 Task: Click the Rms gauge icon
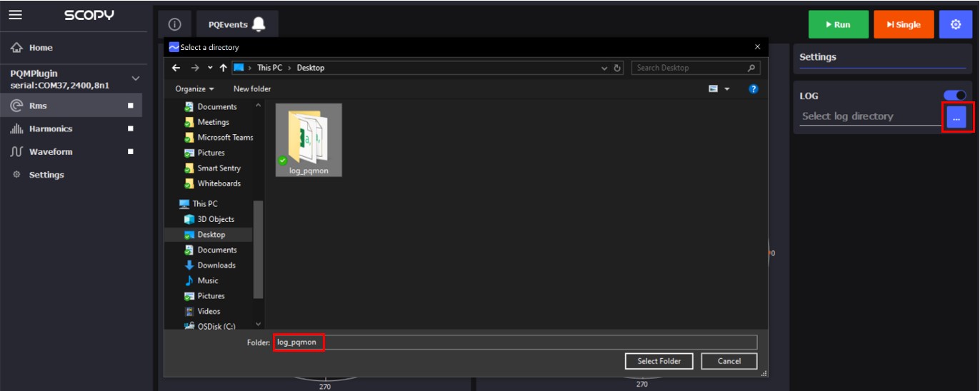(16, 106)
